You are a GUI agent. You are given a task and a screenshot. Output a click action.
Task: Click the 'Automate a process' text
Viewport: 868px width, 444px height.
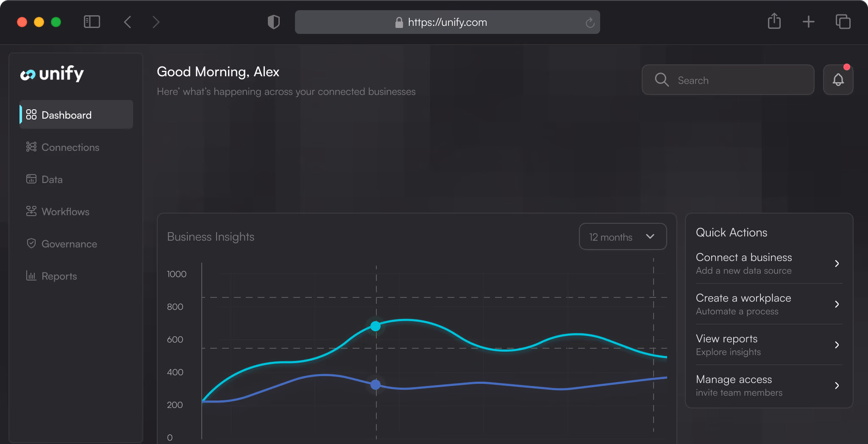coord(737,311)
